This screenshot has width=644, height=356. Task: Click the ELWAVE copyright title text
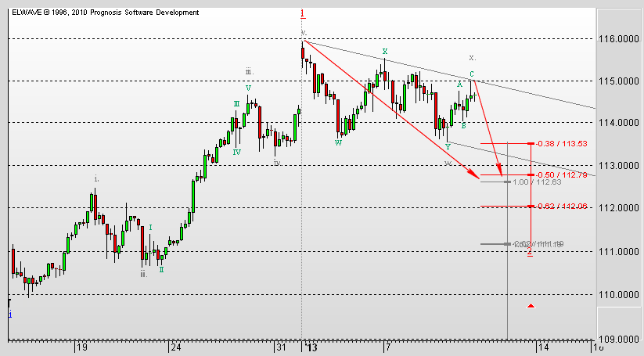[x=104, y=13]
